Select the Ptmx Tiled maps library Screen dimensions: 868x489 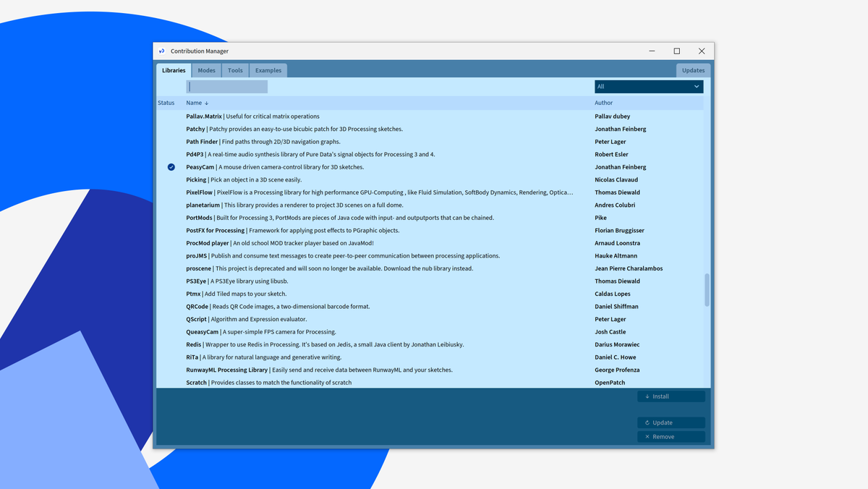pos(430,294)
